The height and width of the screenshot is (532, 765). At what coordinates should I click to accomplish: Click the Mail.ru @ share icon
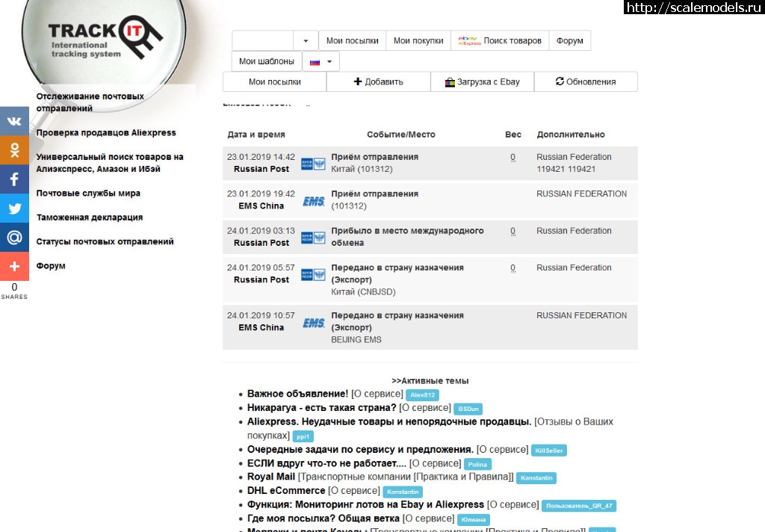tap(14, 238)
